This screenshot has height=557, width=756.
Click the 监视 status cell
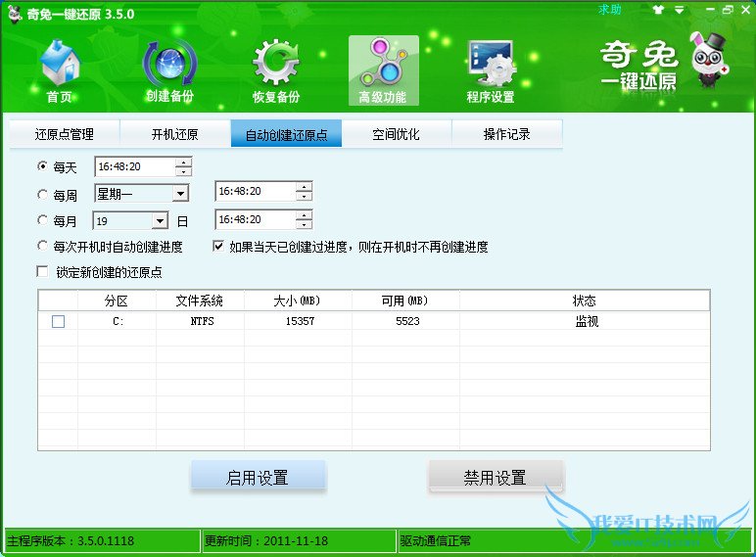coord(587,321)
